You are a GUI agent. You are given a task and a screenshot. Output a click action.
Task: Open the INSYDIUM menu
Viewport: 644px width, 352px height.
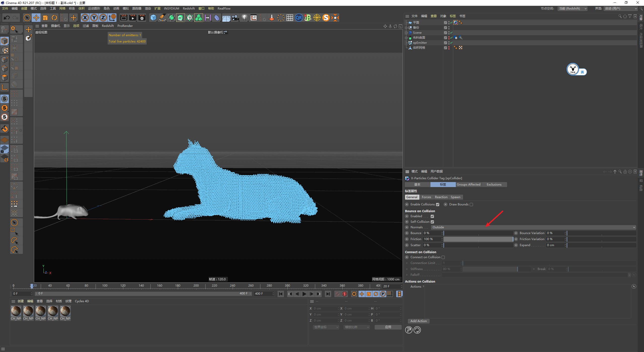tap(171, 9)
